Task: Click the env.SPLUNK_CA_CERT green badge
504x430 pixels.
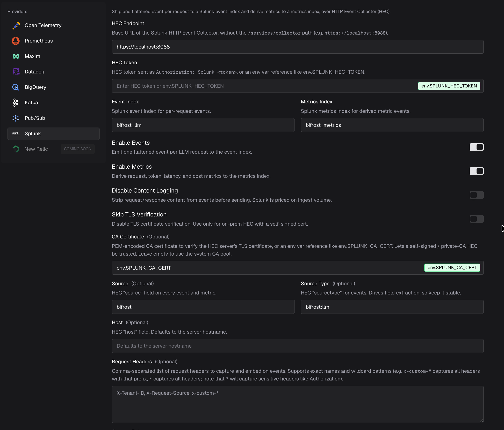Action: pos(452,267)
